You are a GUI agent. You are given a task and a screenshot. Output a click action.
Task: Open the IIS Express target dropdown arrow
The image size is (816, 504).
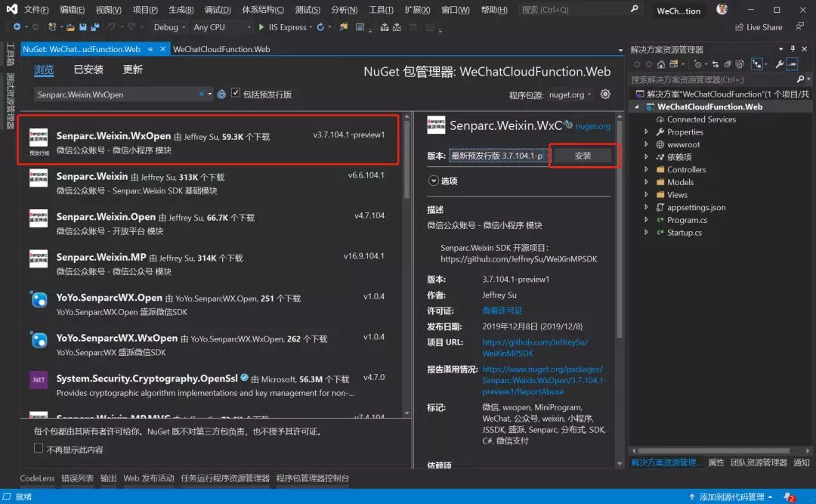click(311, 27)
